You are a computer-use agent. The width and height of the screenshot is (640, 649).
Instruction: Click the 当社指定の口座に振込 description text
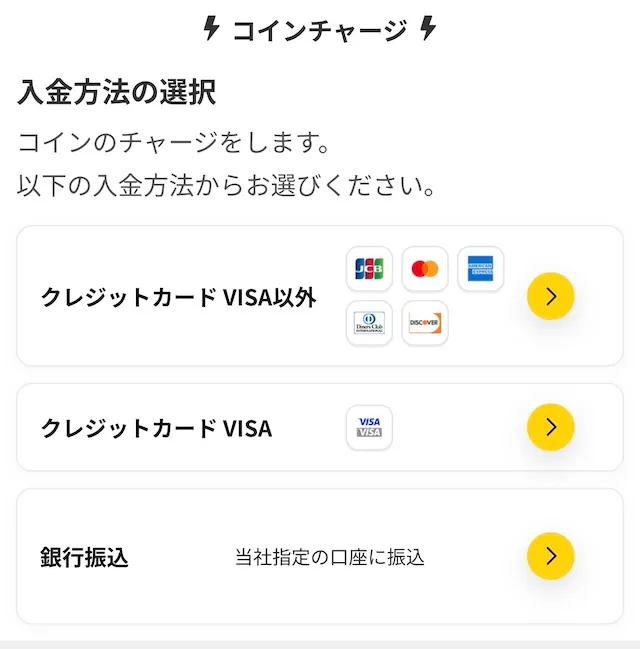pyautogui.click(x=329, y=557)
